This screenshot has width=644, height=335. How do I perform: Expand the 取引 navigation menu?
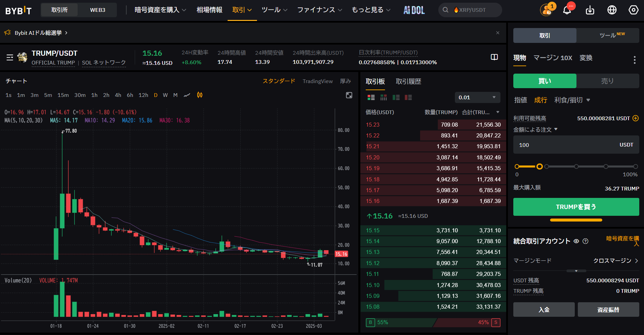pyautogui.click(x=242, y=10)
